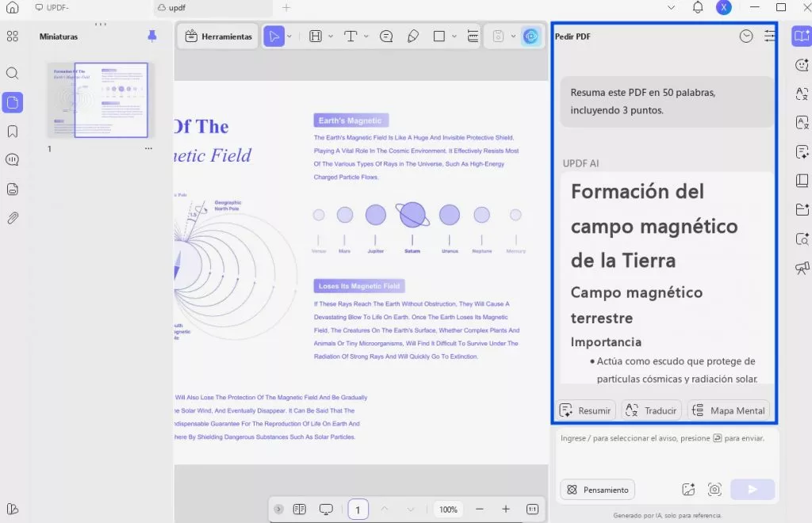Toggle two-page layout mode in bottom bar

[299, 509]
